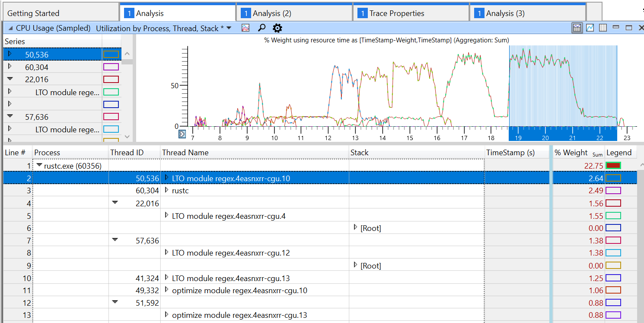Collapse rustc.exe (60356) process row

point(40,165)
